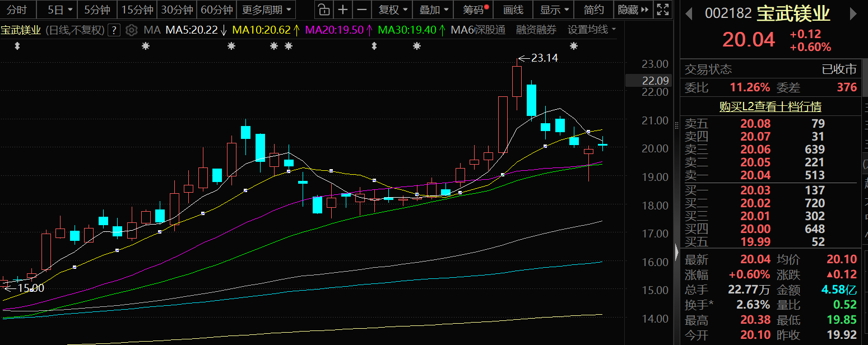Zoom out chart with minus icon
This screenshot has height=345, width=868.
[363, 10]
